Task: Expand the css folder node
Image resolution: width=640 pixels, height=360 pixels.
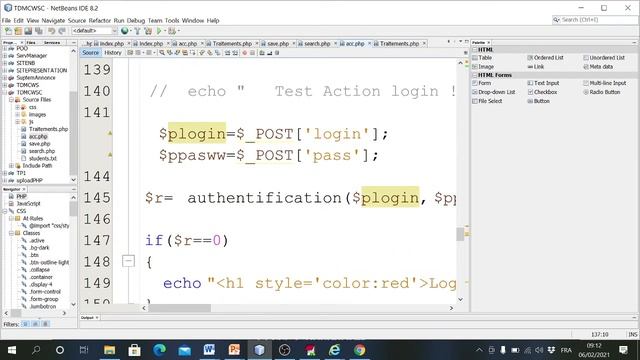Action: click(18, 107)
